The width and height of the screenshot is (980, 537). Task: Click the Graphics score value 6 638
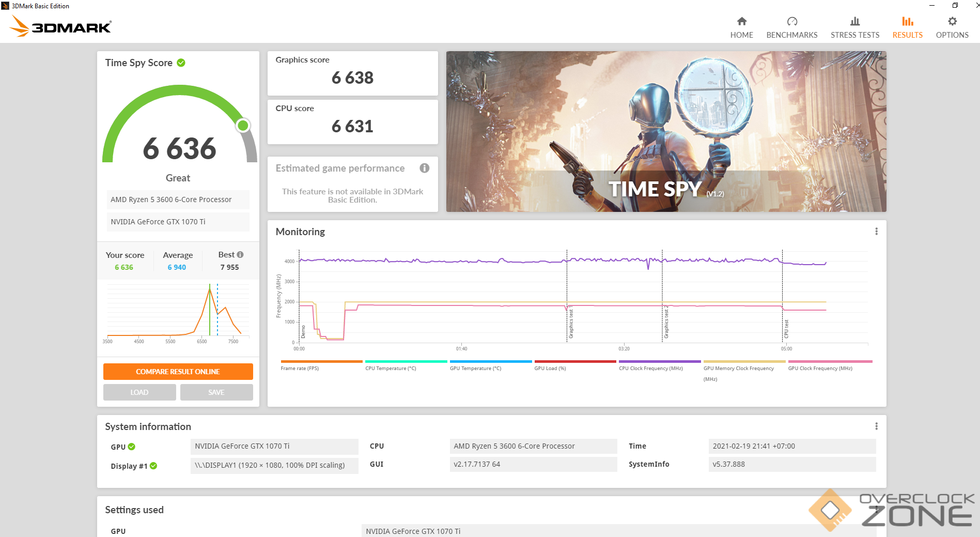(352, 78)
